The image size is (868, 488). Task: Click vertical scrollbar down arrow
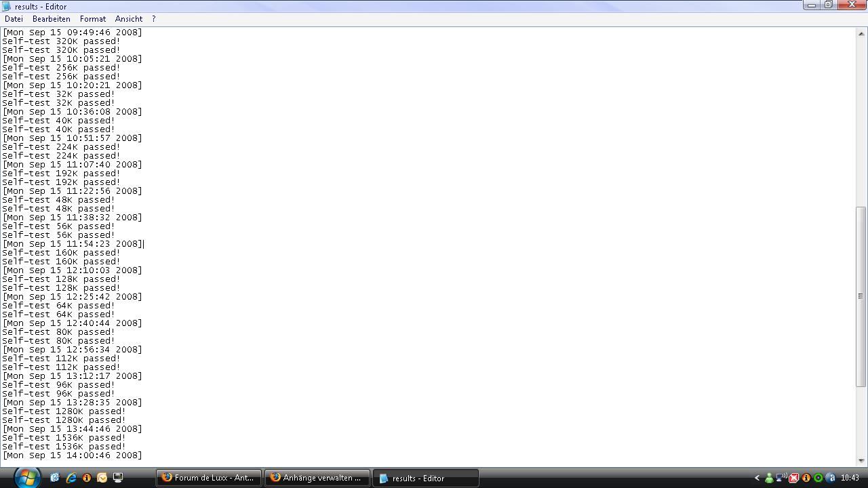861,460
